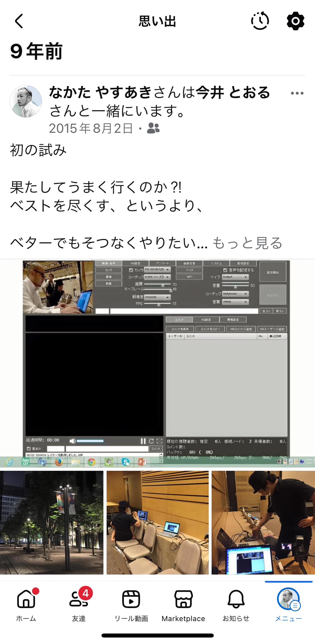Tap the 2015年8月2日 post date
315x644 pixels.
(x=91, y=128)
